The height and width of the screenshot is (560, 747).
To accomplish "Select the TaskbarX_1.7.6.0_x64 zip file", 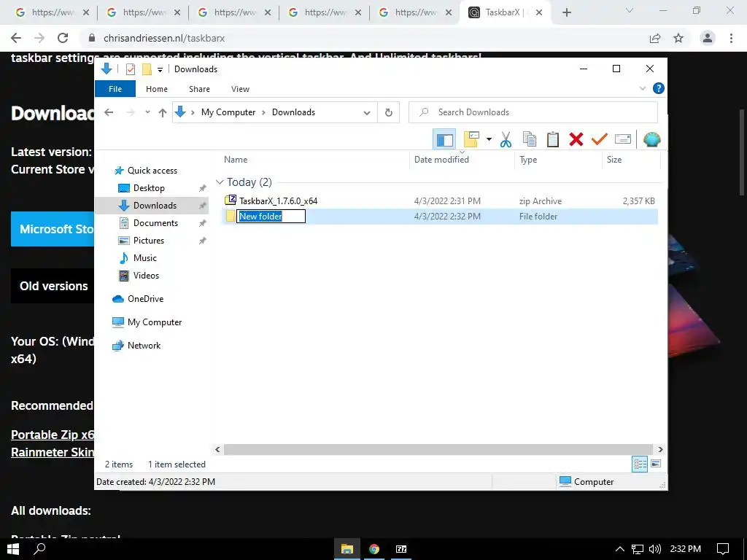I will pos(278,201).
